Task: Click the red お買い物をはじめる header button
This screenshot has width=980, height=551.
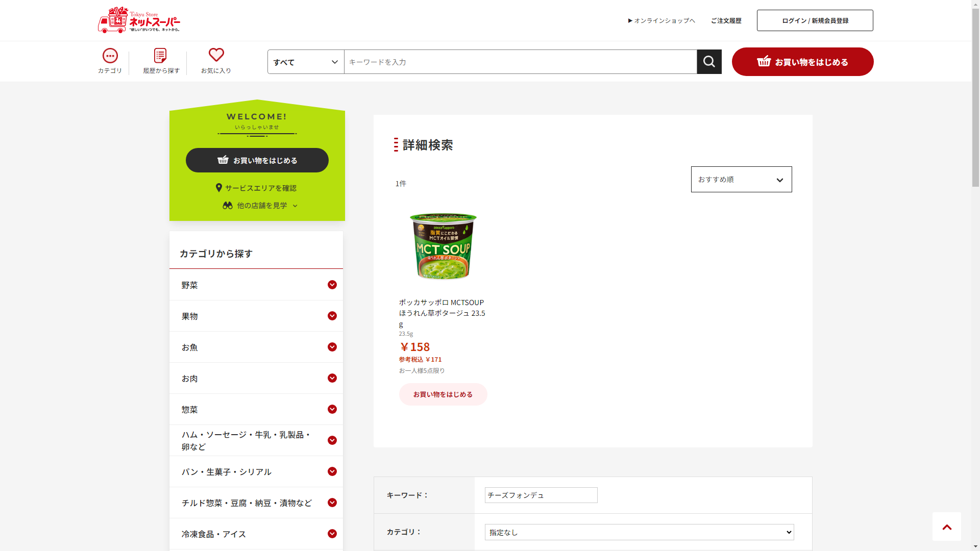Action: tap(802, 62)
